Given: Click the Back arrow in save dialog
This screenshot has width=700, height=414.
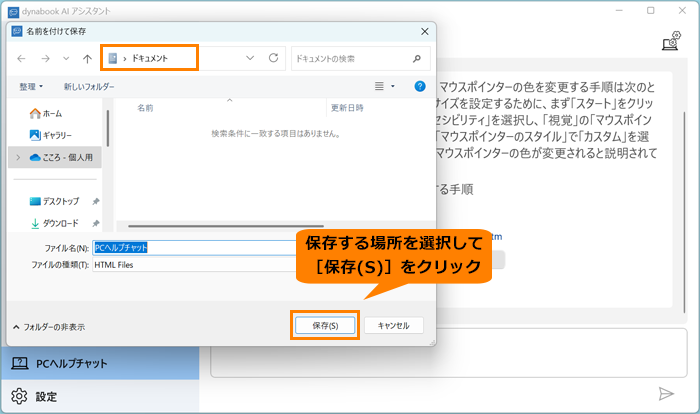Looking at the screenshot, I should (21, 59).
